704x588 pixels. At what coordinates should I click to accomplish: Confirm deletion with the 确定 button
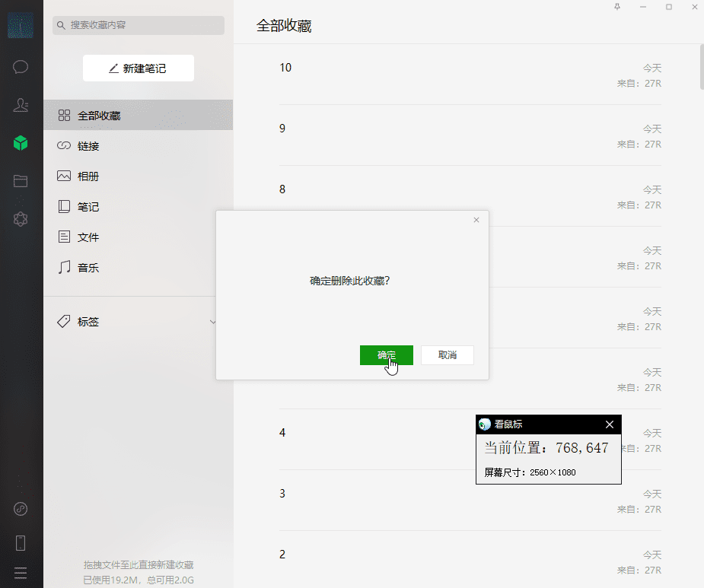[x=387, y=355]
